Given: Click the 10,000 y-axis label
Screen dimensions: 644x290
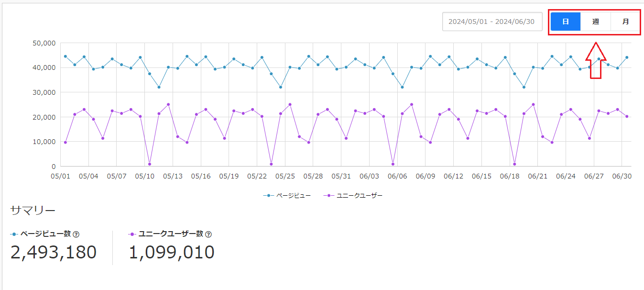Looking at the screenshot, I should pos(44,142).
